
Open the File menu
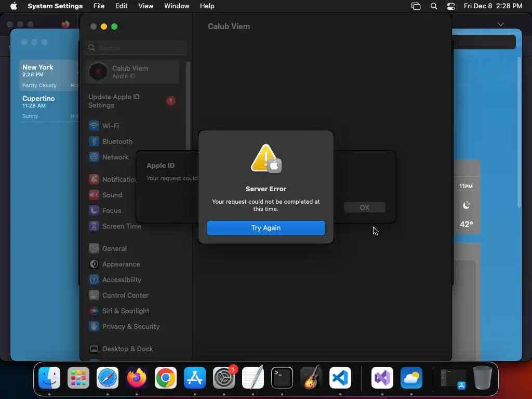[99, 6]
